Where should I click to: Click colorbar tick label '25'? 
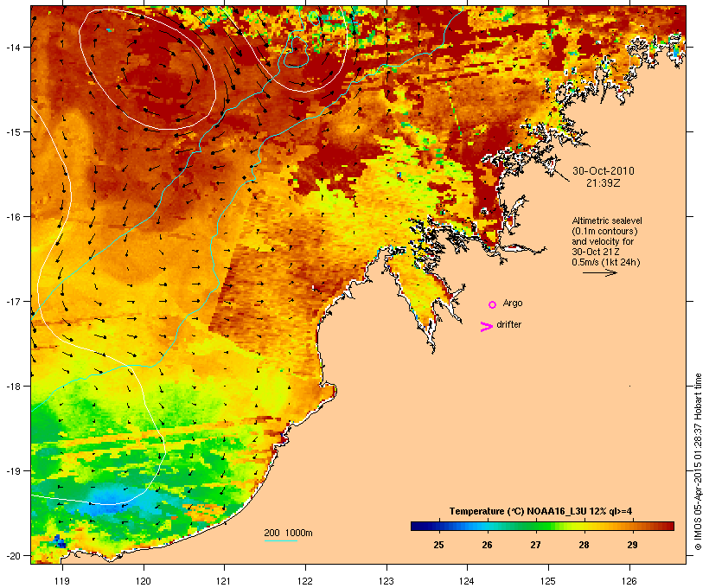(438, 545)
